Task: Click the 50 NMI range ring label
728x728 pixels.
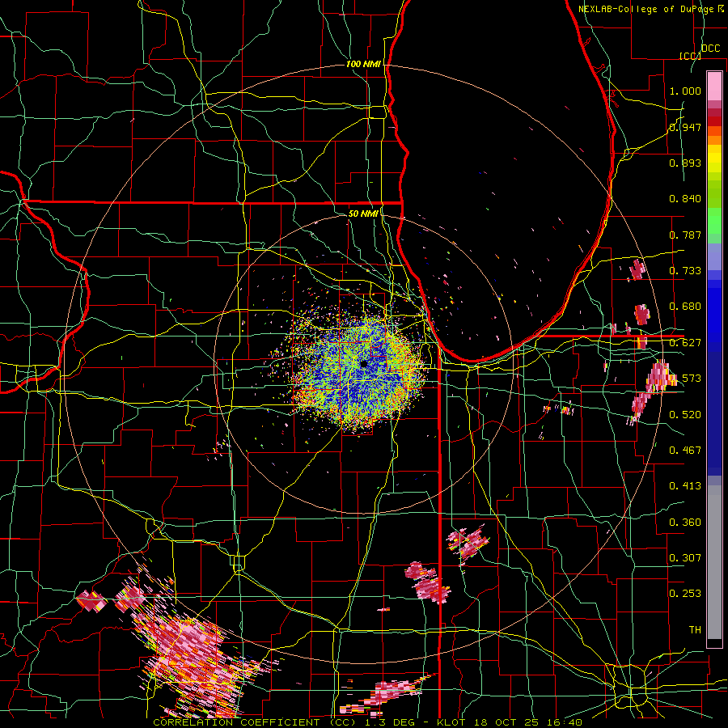Action: pyautogui.click(x=363, y=214)
